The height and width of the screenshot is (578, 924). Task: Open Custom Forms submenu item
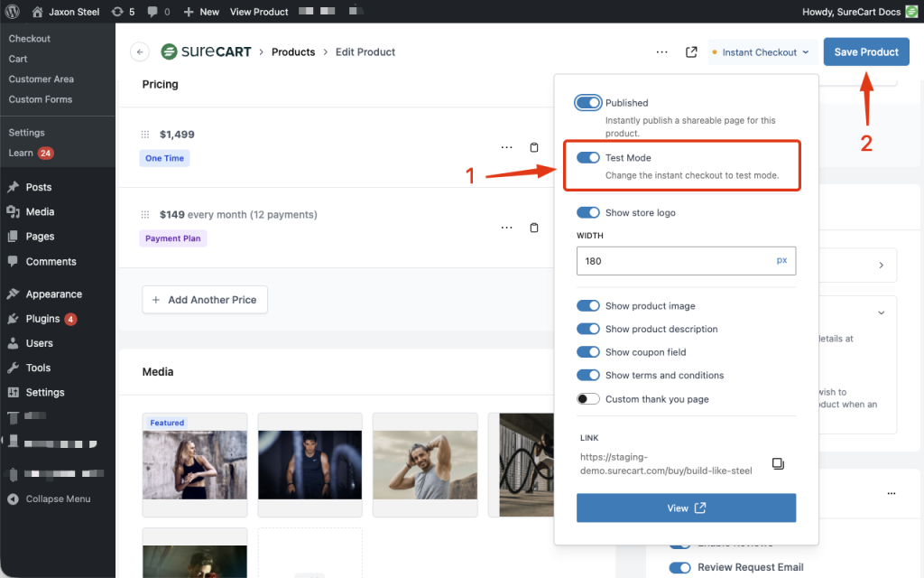coord(40,99)
